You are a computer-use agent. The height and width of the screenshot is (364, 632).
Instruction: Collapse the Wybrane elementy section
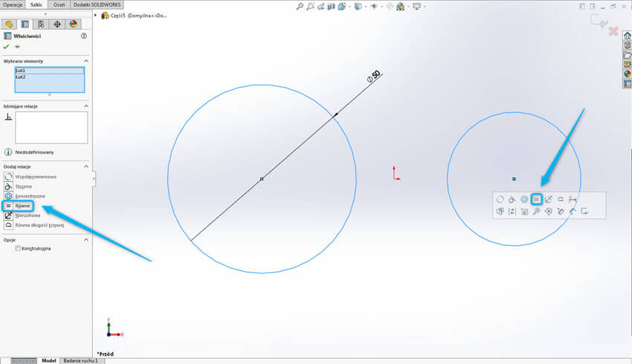[86, 61]
